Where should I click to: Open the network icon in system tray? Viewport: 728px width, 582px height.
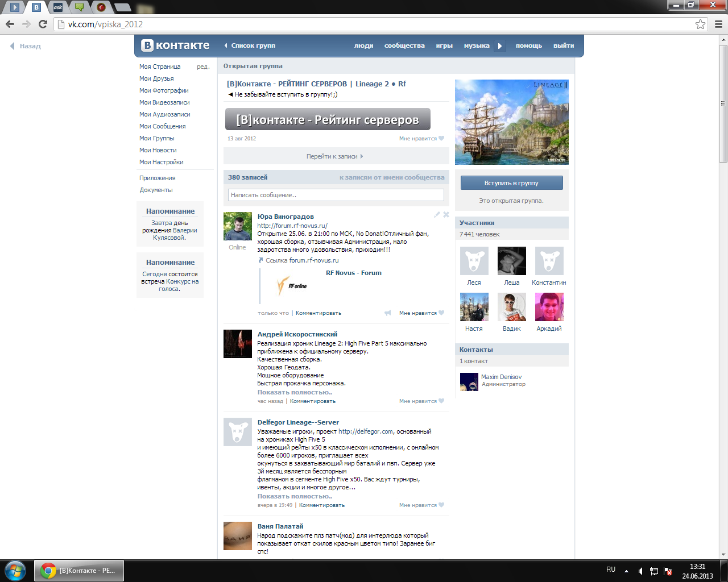click(x=654, y=571)
